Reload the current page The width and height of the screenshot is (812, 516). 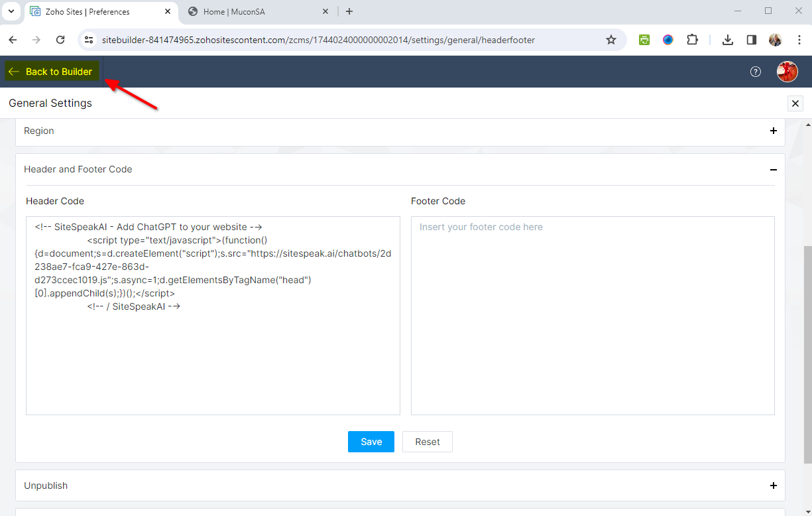tap(60, 40)
